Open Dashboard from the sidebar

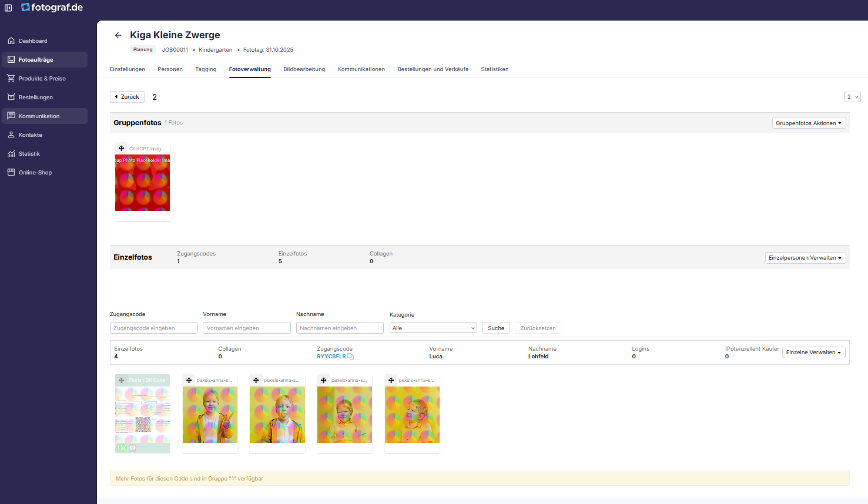click(45, 41)
